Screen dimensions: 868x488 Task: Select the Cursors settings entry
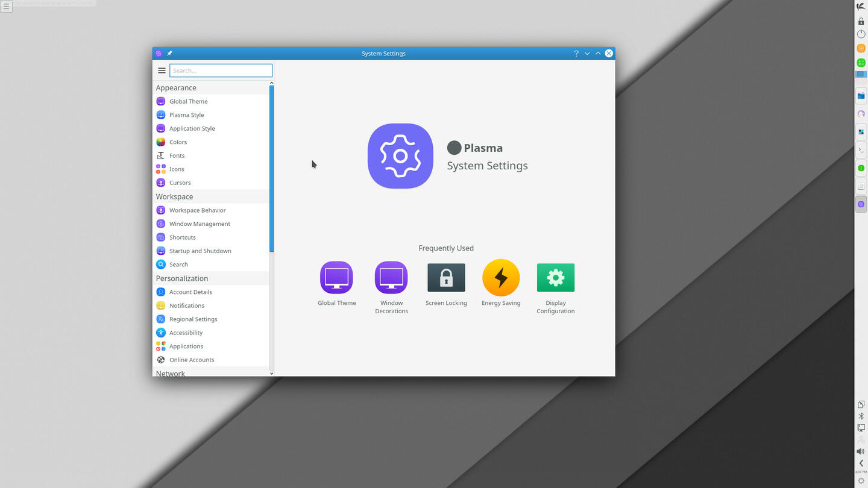(x=210, y=183)
